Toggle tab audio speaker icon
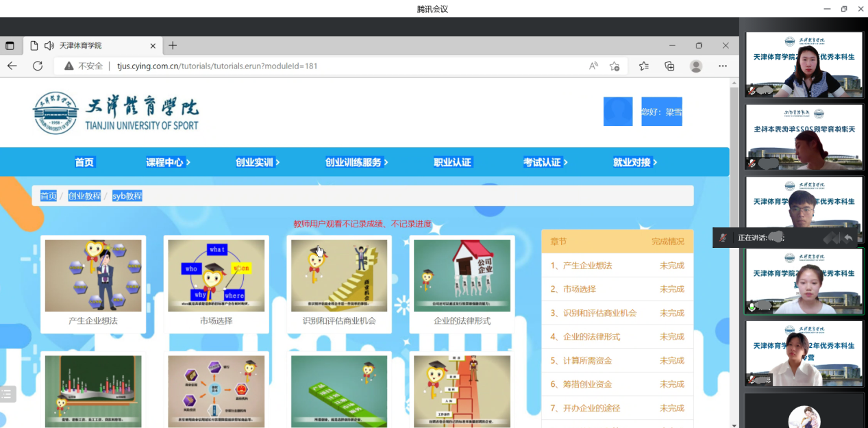This screenshot has width=868, height=428. tap(49, 46)
